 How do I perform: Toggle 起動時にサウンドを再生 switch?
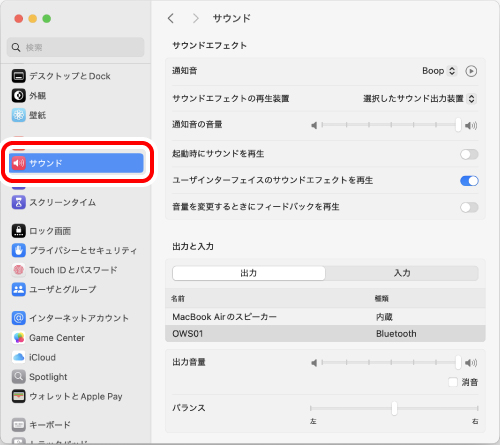(x=469, y=154)
